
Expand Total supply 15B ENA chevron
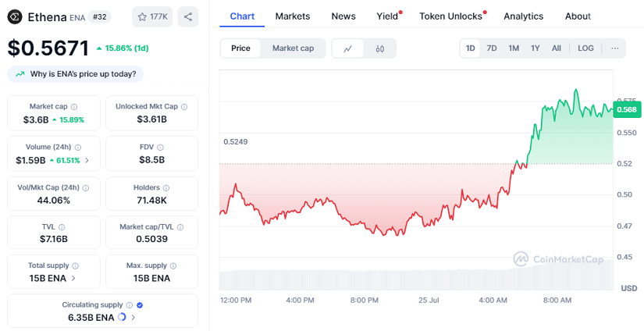(x=73, y=278)
